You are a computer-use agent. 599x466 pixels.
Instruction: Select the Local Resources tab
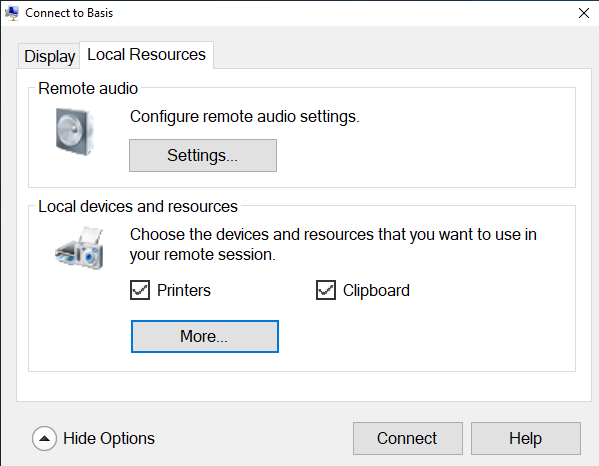pyautogui.click(x=146, y=55)
